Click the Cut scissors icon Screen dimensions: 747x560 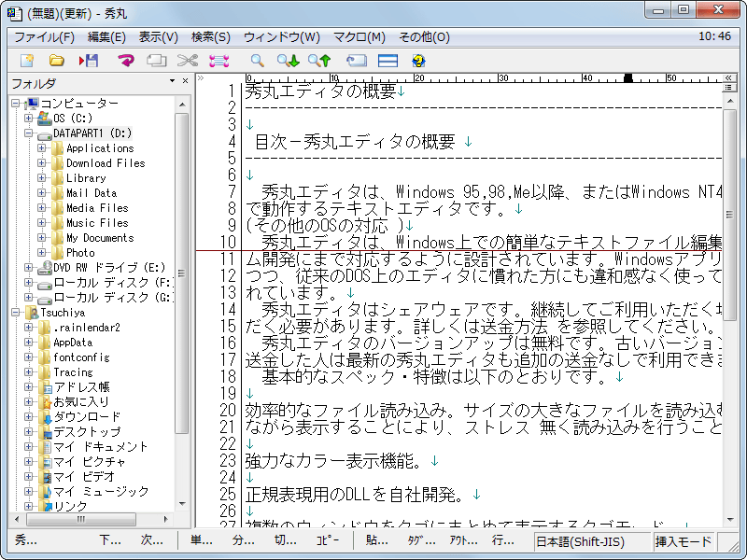pos(188,61)
